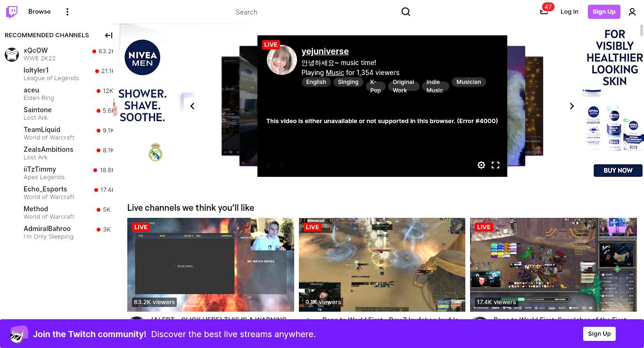This screenshot has width=644, height=348.
Task: Click the WWE 2K22 game label
Action: pos(40,58)
